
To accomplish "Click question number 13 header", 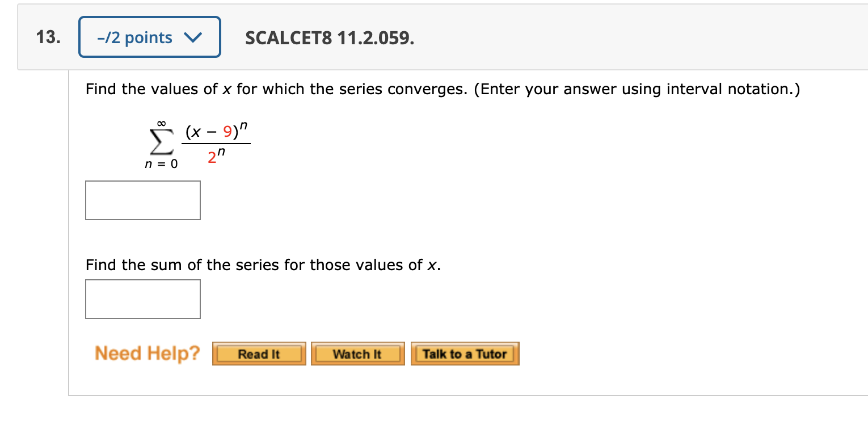I will point(47,36).
